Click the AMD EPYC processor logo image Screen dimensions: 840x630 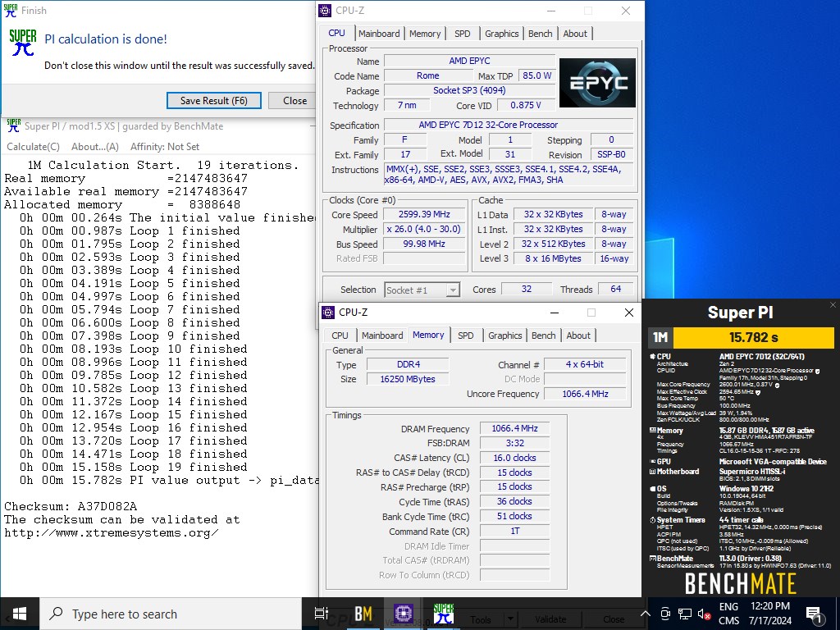click(597, 83)
